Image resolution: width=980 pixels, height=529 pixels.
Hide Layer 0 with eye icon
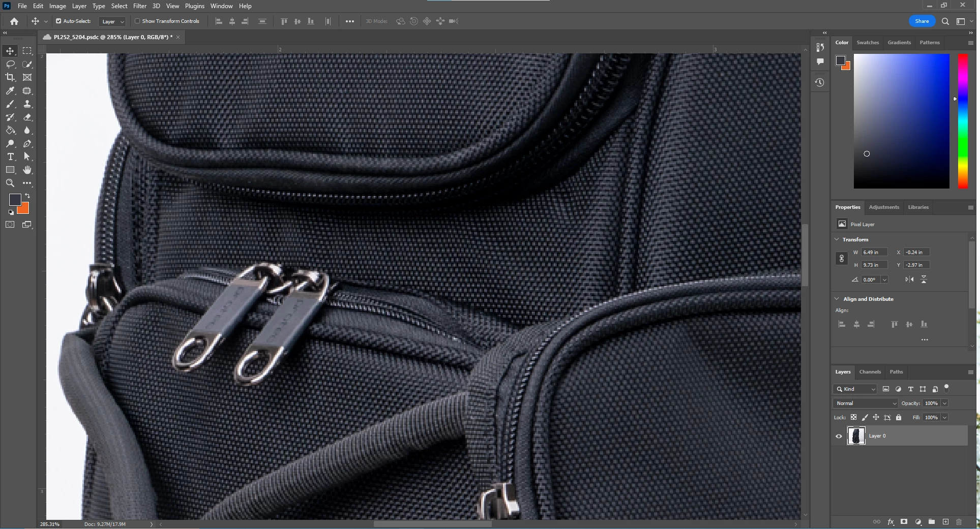coord(839,436)
